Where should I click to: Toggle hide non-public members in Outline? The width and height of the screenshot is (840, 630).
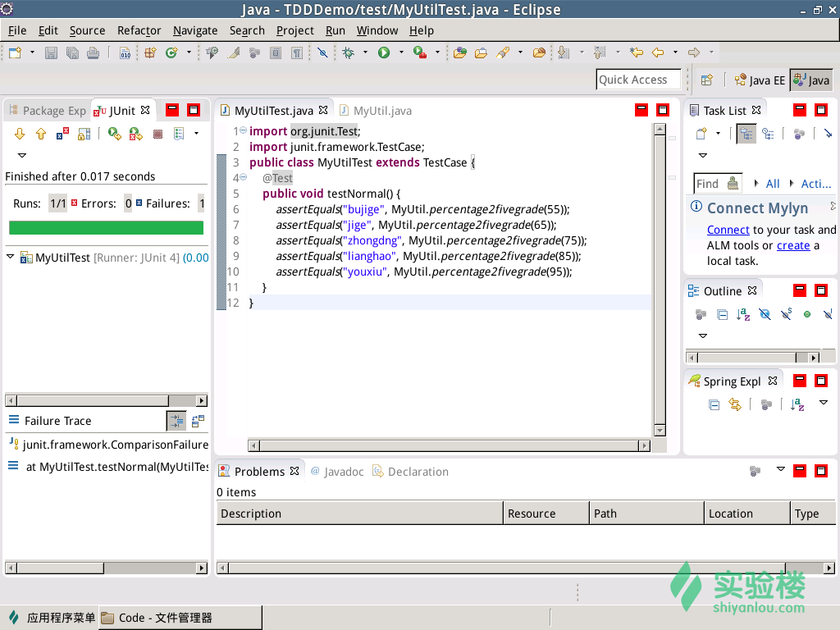pyautogui.click(x=807, y=314)
